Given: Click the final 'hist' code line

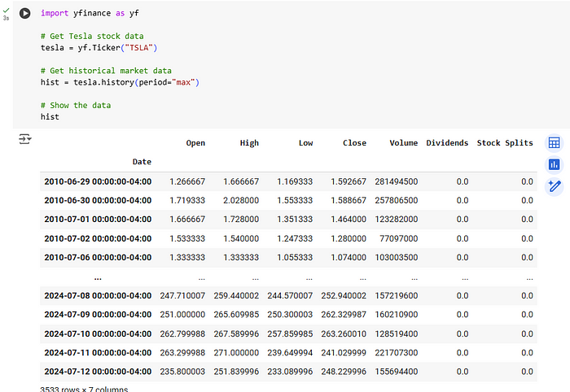Looking at the screenshot, I should [x=50, y=117].
